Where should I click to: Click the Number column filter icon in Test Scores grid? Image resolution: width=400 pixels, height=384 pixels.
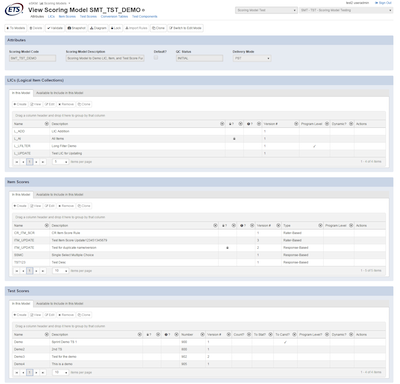tap(202, 335)
